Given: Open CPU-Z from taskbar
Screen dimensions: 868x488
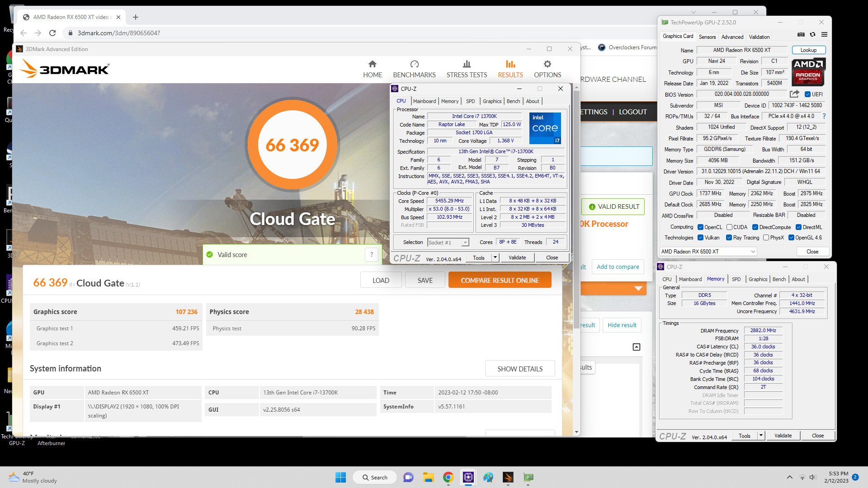Looking at the screenshot, I should [x=468, y=477].
